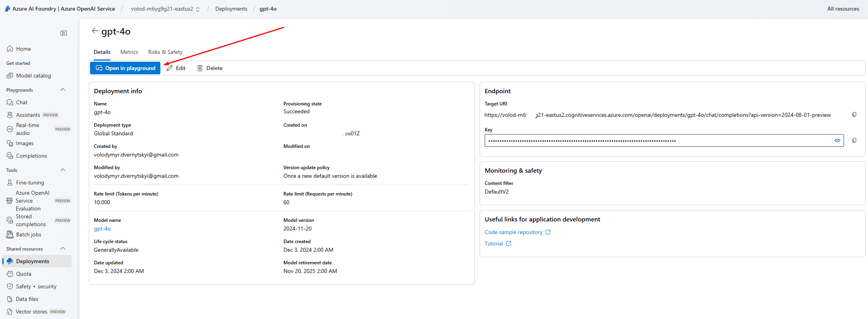Screen dimensions: 868x319
Task: Click the Quota icon
Action: tap(10, 274)
